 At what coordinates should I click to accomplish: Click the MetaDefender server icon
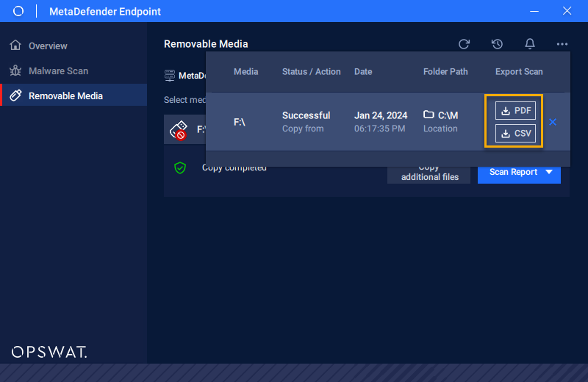[x=170, y=76]
